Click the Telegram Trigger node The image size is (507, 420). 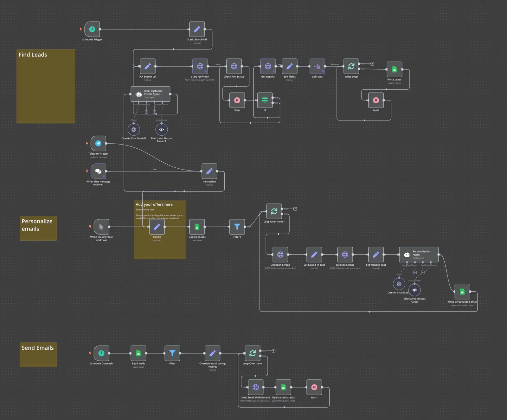click(98, 144)
